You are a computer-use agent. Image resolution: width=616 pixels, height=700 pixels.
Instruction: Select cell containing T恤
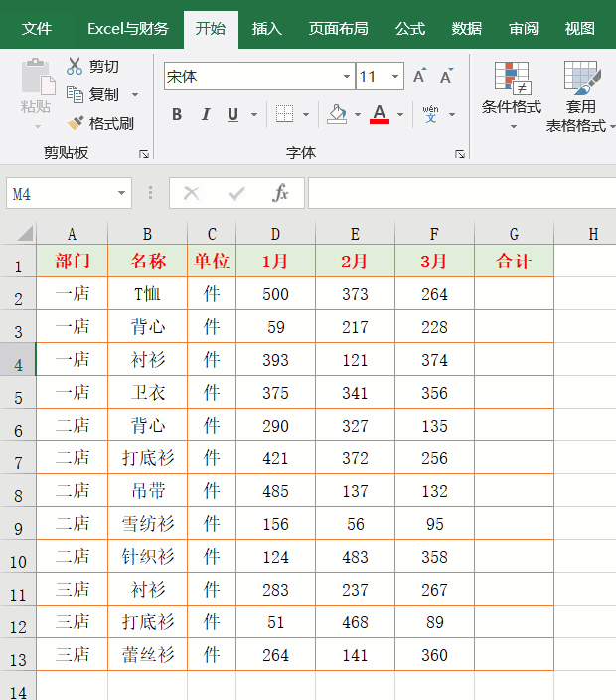148,293
